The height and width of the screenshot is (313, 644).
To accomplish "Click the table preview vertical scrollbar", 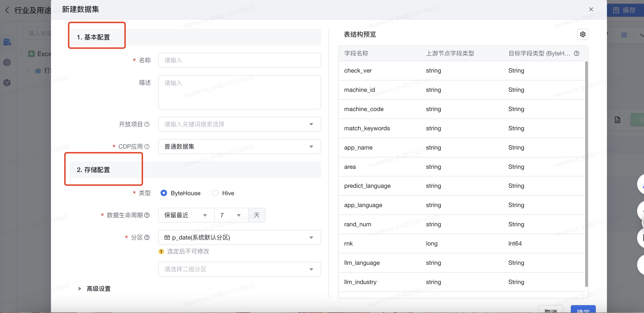I will 586,174.
